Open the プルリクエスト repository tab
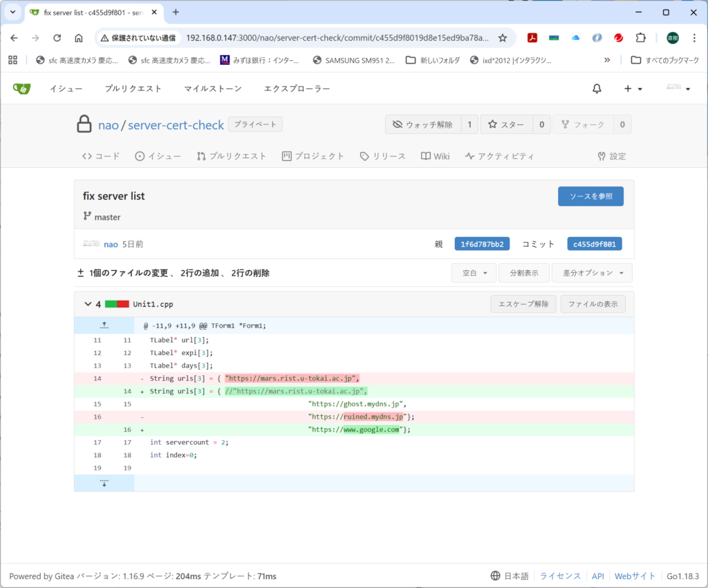708x588 pixels. tap(231, 156)
